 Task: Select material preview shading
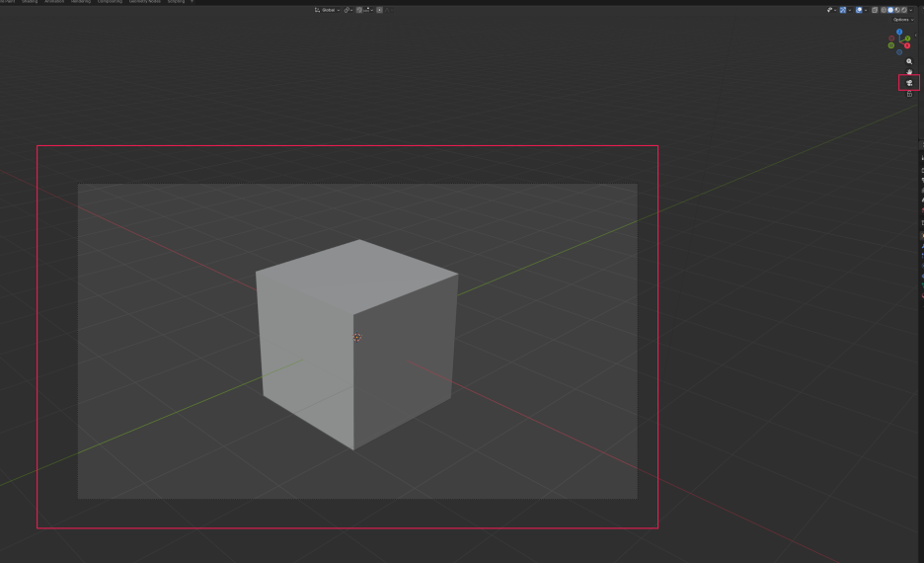897,10
